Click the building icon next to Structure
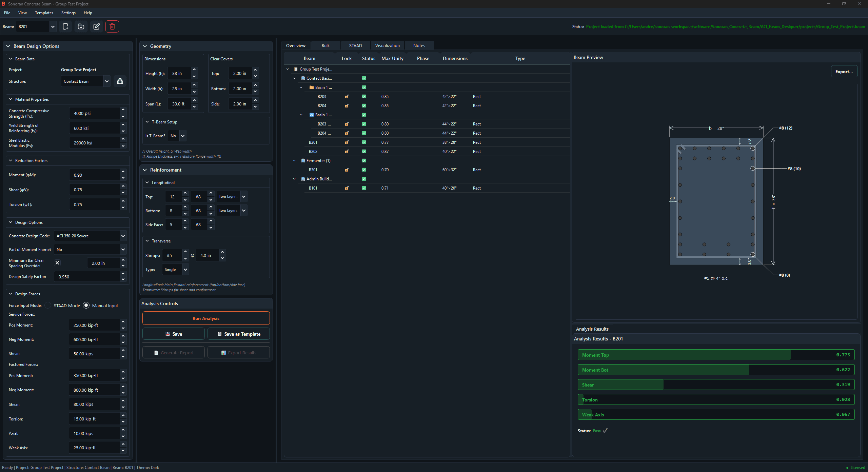 click(x=120, y=81)
